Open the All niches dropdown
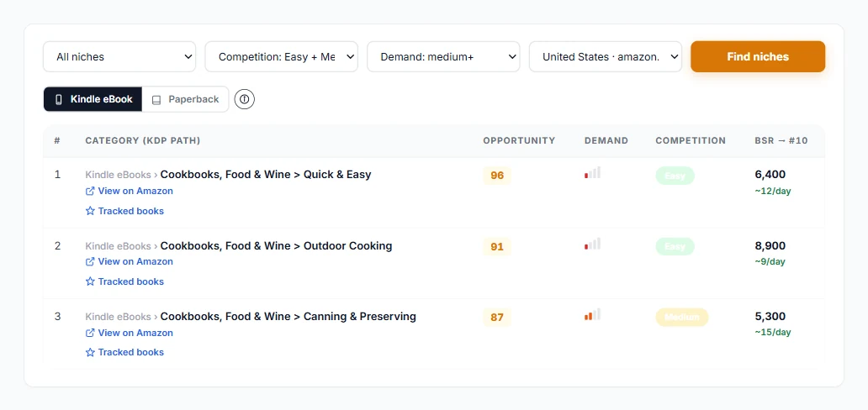This screenshot has height=410, width=868. (119, 56)
